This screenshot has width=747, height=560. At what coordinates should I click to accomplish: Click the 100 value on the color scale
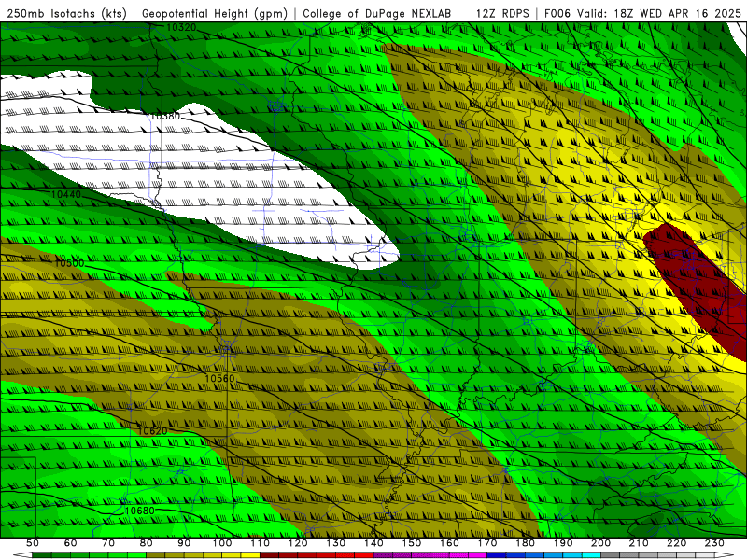click(x=222, y=543)
